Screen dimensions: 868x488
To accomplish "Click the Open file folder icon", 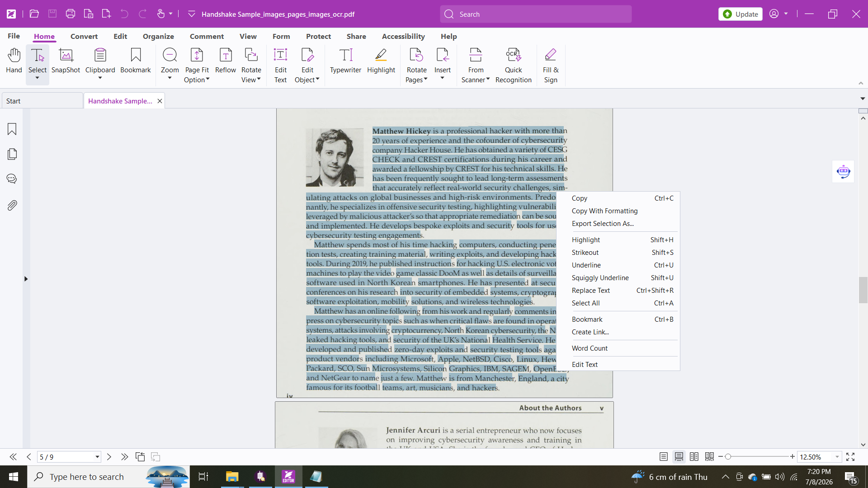I will tap(34, 14).
